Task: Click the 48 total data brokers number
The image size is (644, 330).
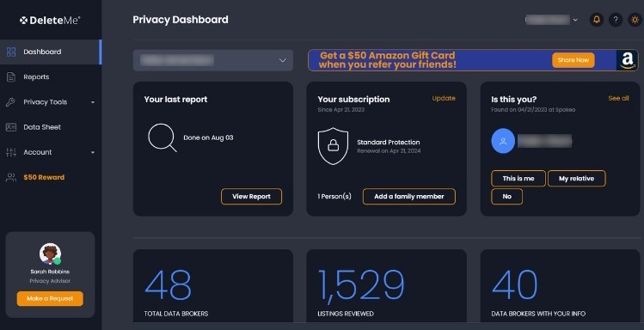Action: [168, 284]
